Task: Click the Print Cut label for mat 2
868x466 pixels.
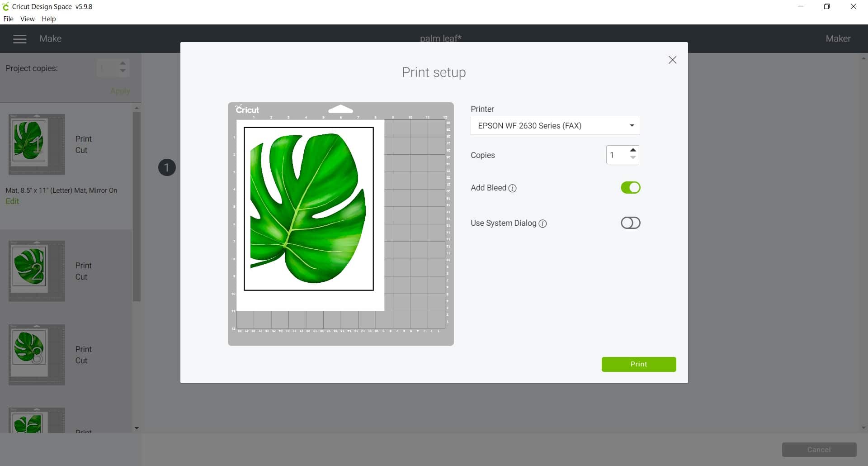Action: pos(83,271)
